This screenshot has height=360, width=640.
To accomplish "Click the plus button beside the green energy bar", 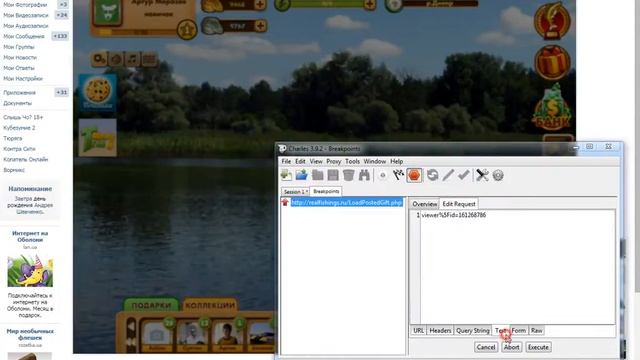I will pyautogui.click(x=370, y=4).
